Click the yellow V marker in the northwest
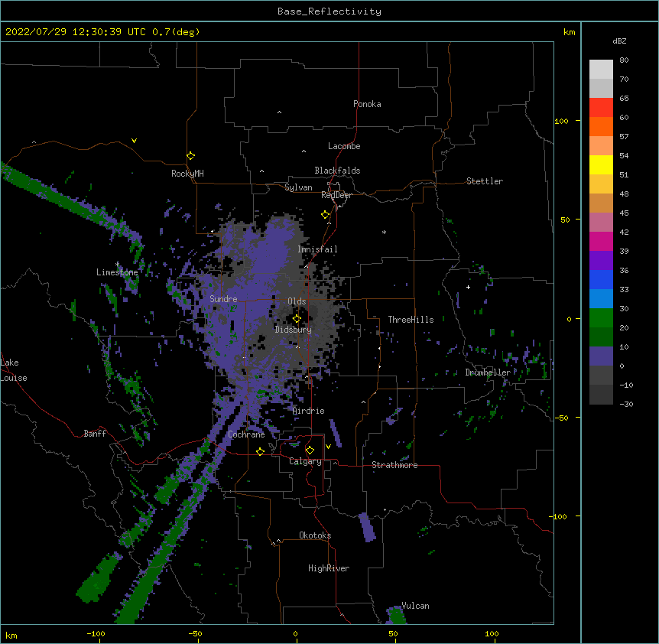The width and height of the screenshot is (659, 644). point(134,141)
